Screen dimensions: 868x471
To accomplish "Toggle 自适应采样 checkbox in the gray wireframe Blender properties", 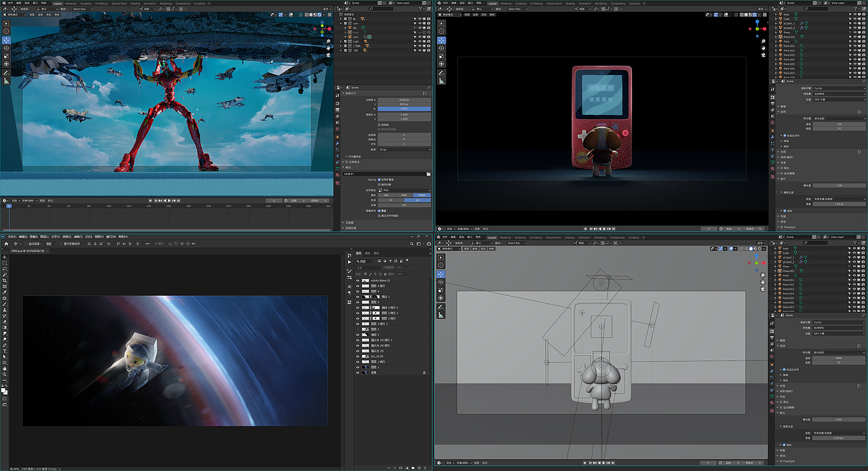I will click(784, 369).
